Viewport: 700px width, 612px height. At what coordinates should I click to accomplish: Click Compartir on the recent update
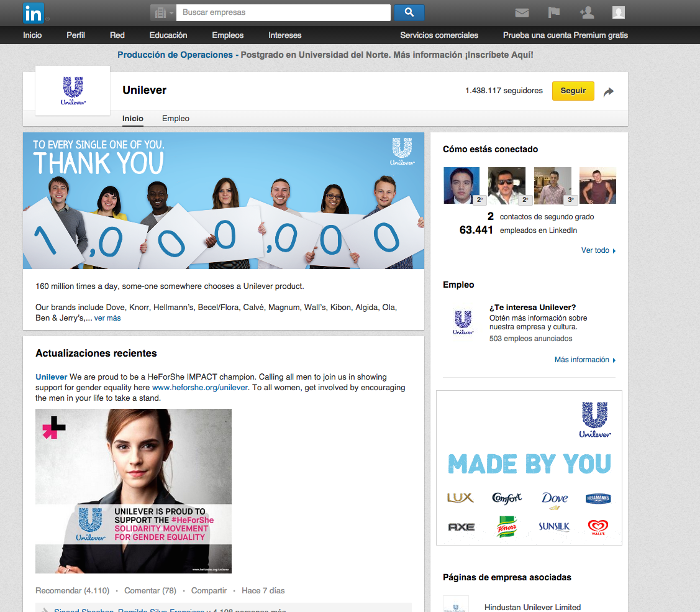209,590
